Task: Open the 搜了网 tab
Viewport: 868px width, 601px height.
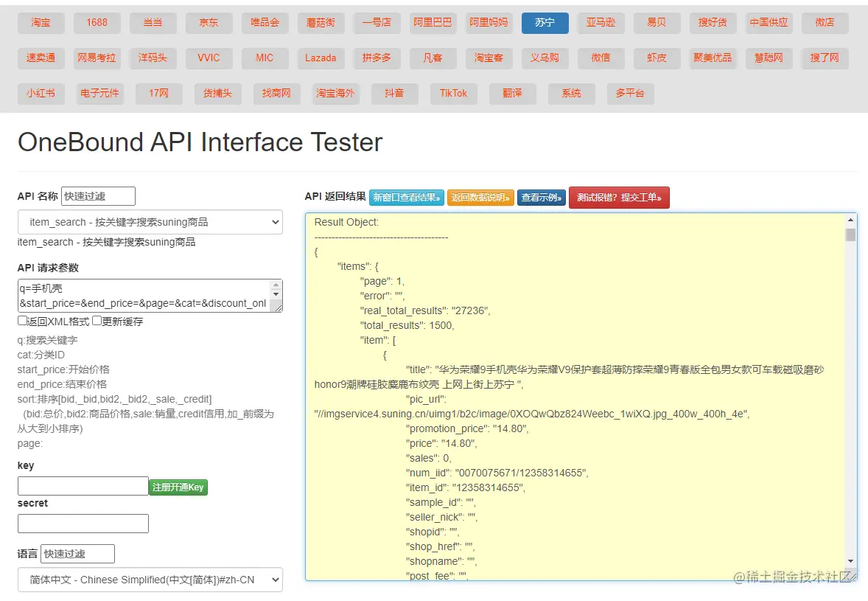Action: tap(825, 58)
